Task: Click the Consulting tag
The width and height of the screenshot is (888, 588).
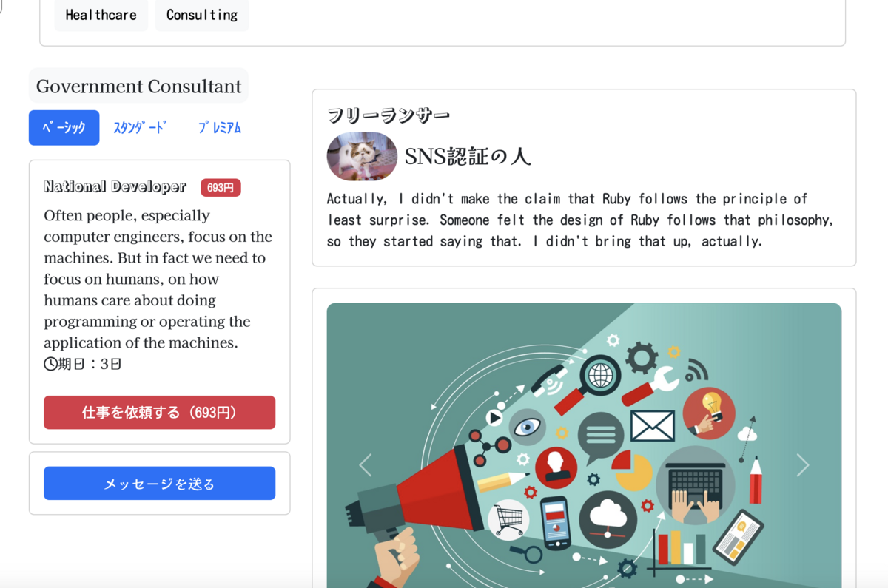Action: [202, 15]
